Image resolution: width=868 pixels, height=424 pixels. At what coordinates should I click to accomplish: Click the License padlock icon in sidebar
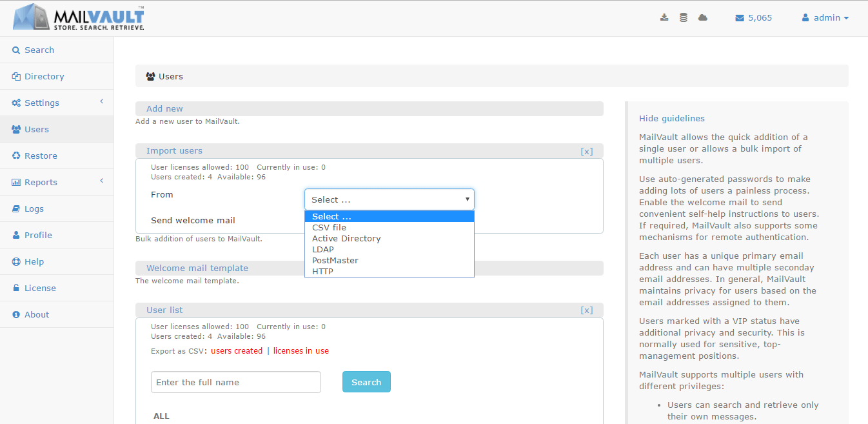point(16,288)
